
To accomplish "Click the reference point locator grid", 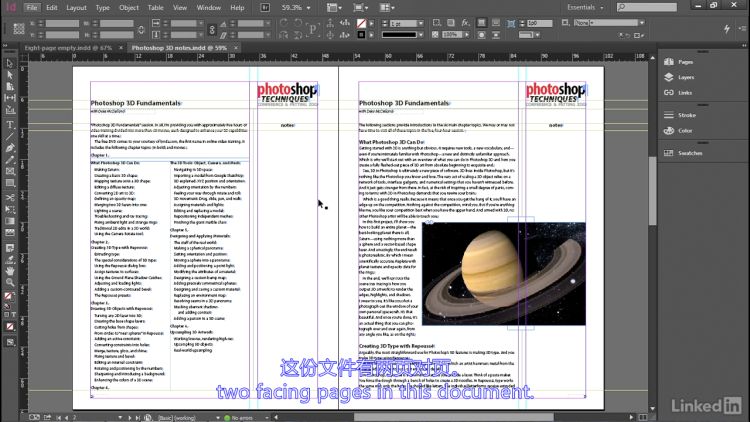I will tap(19, 29).
